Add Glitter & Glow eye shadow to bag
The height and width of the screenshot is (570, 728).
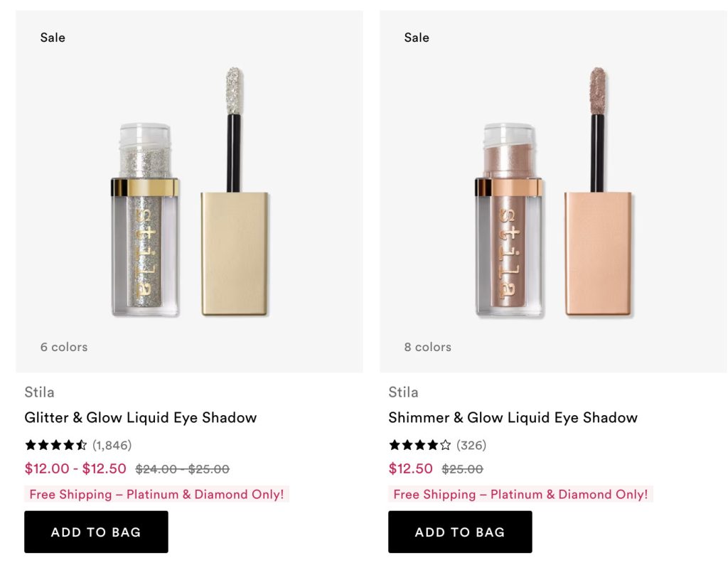pyautogui.click(x=96, y=532)
